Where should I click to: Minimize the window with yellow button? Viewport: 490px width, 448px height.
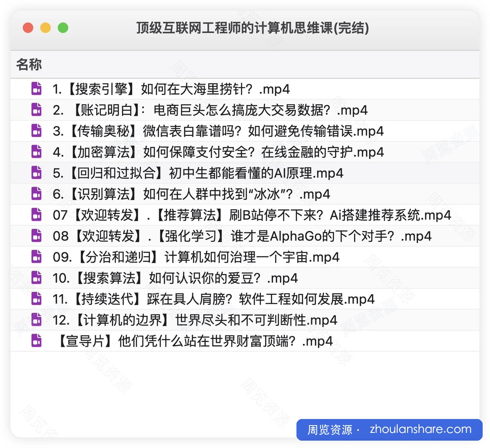point(45,28)
